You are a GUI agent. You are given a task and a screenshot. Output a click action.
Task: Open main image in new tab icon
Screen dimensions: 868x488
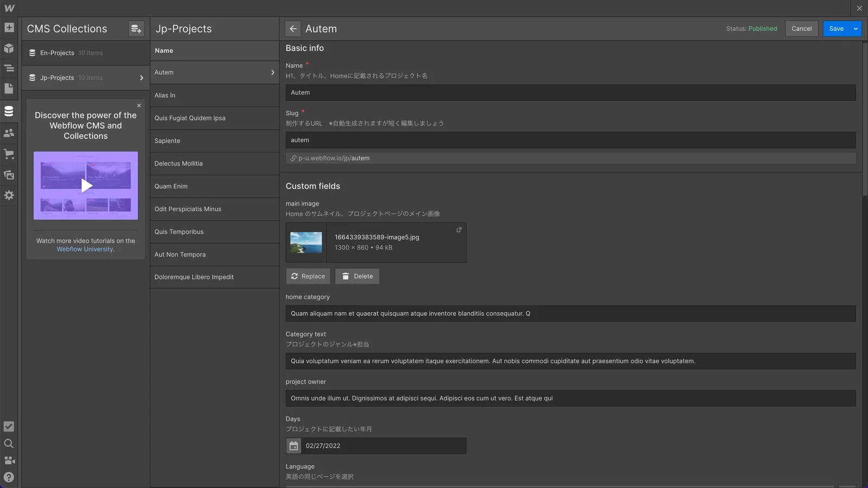coord(459,230)
